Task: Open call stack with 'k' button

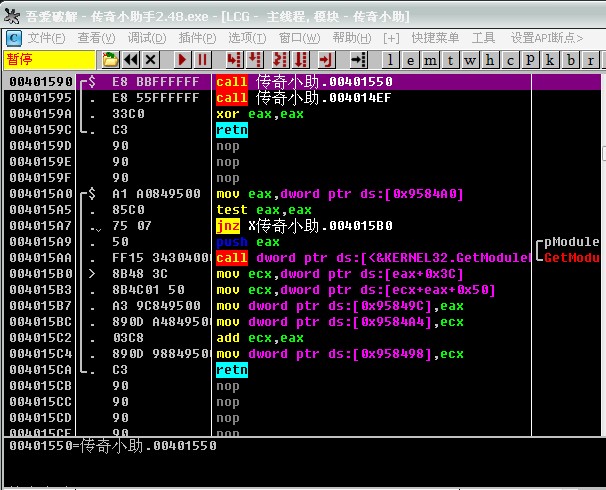Action: (x=550, y=60)
